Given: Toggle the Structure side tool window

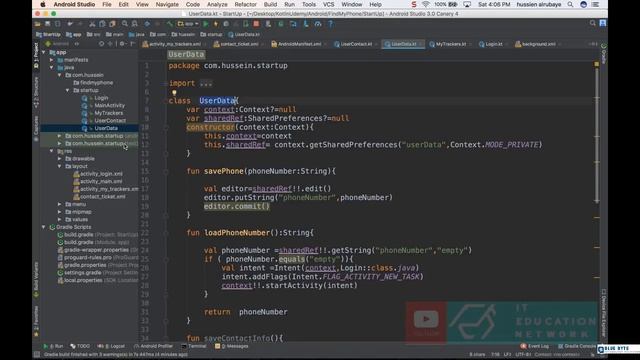Looking at the screenshot, I should pyautogui.click(x=36, y=92).
